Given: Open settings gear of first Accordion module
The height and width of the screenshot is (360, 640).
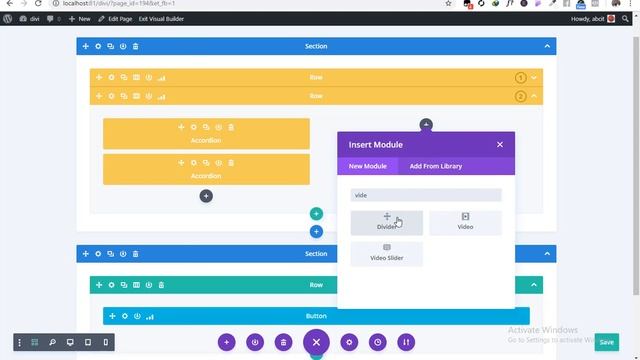Looking at the screenshot, I should [194, 127].
